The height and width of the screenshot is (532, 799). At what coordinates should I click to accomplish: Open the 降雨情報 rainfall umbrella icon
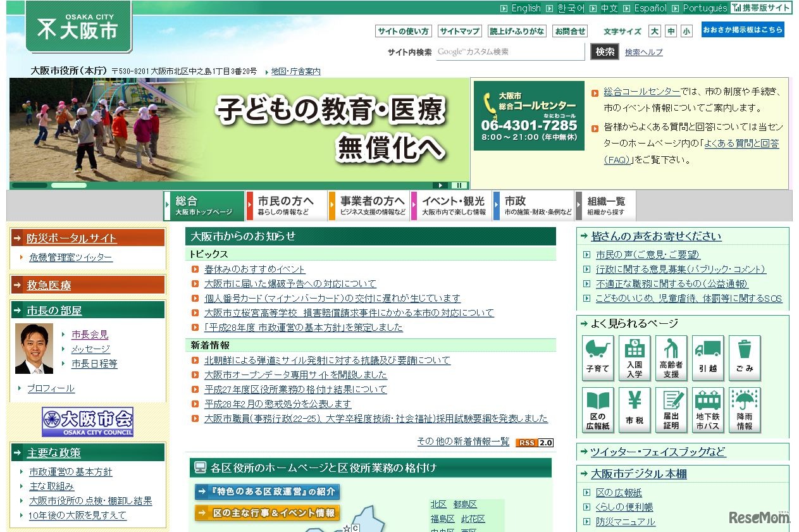(744, 409)
